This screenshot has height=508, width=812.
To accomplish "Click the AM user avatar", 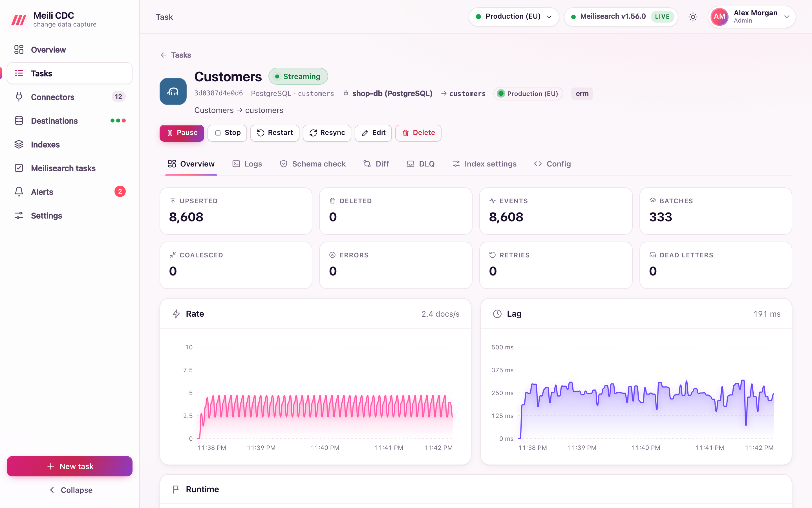I will tap(720, 17).
